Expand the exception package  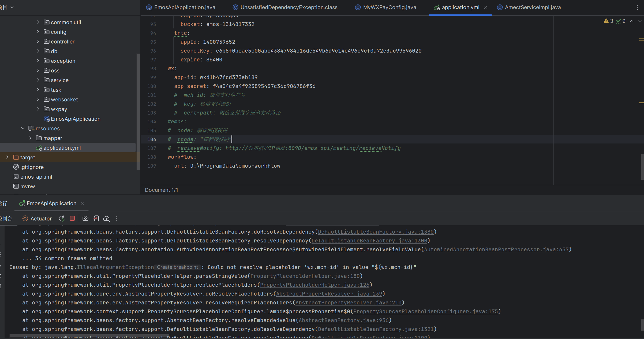click(x=38, y=61)
